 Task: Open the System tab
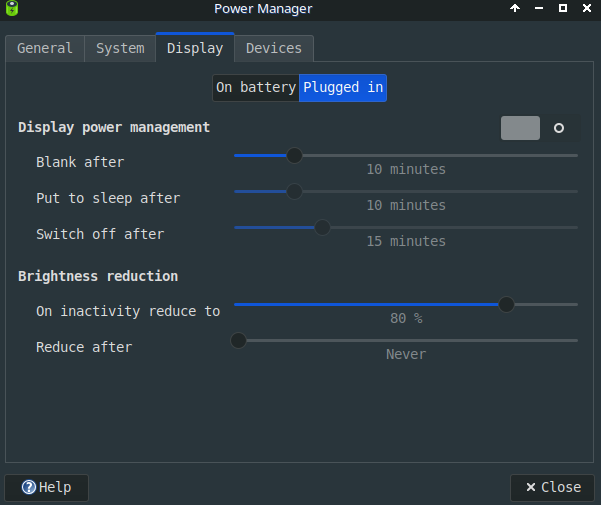[x=120, y=48]
